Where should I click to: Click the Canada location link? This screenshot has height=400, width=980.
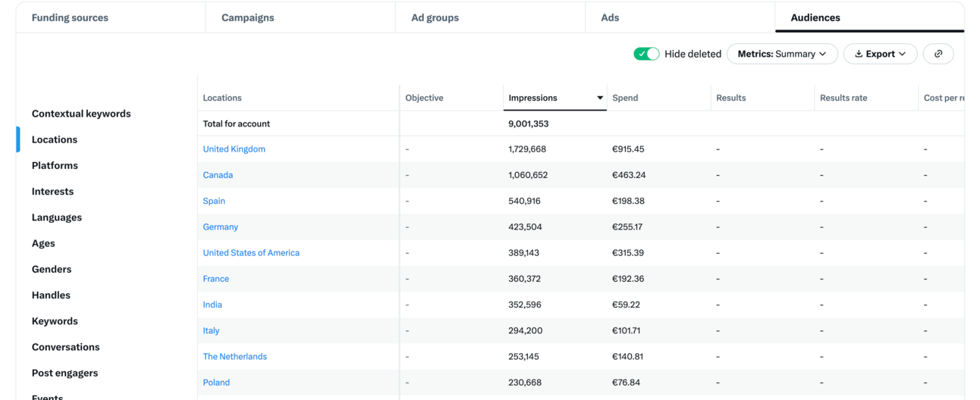(218, 175)
